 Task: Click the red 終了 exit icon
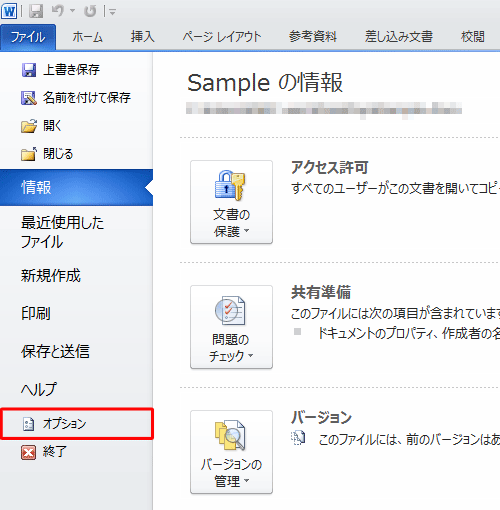tap(29, 453)
